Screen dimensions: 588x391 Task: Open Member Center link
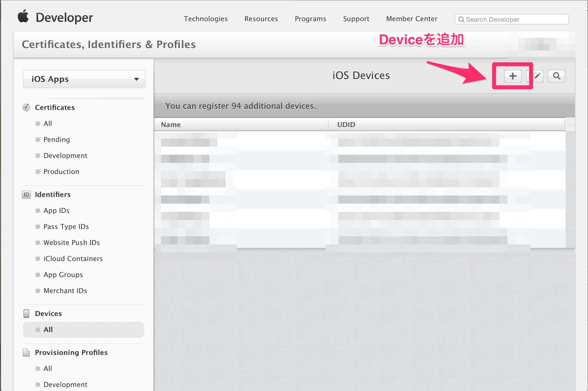(412, 19)
